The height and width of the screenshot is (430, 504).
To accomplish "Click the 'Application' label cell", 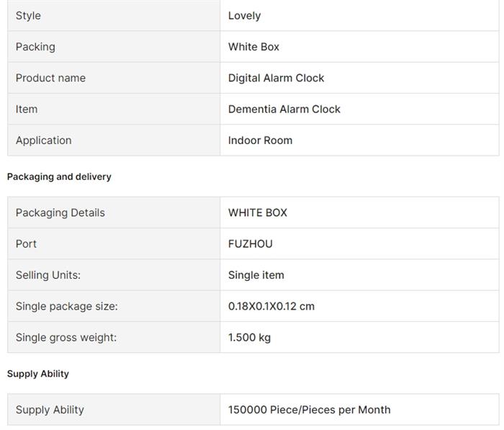I will point(43,140).
